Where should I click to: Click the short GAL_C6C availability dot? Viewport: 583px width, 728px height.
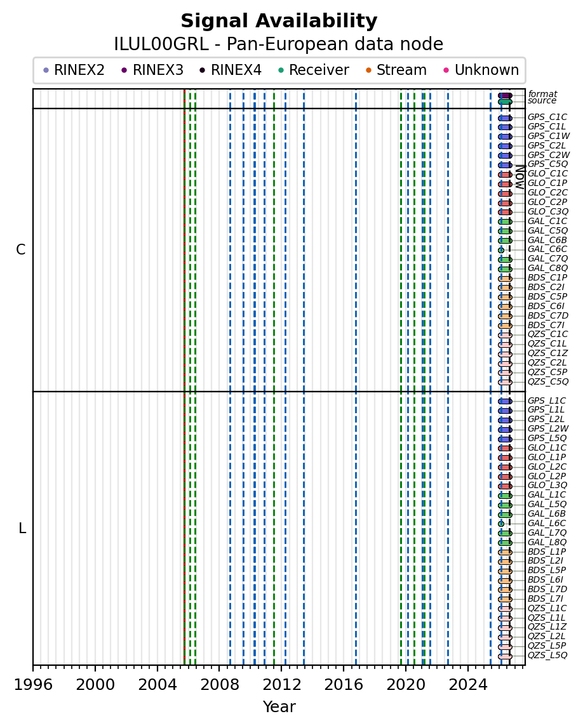pyautogui.click(x=501, y=250)
